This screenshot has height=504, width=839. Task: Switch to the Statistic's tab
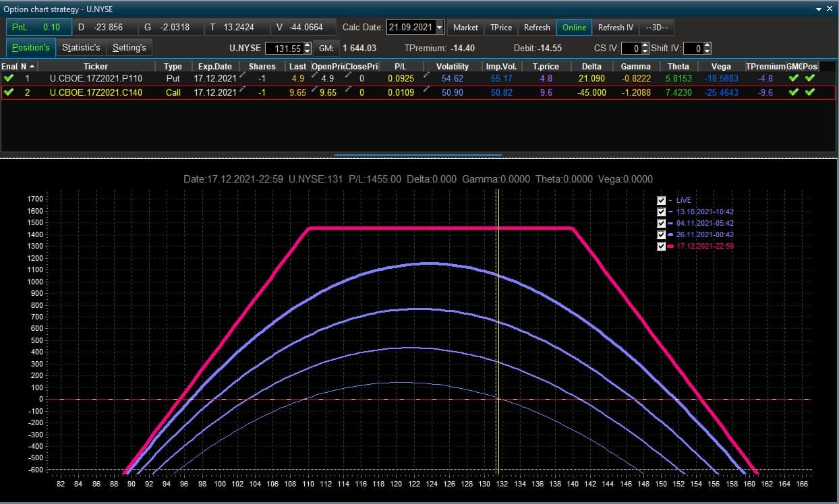coord(81,48)
